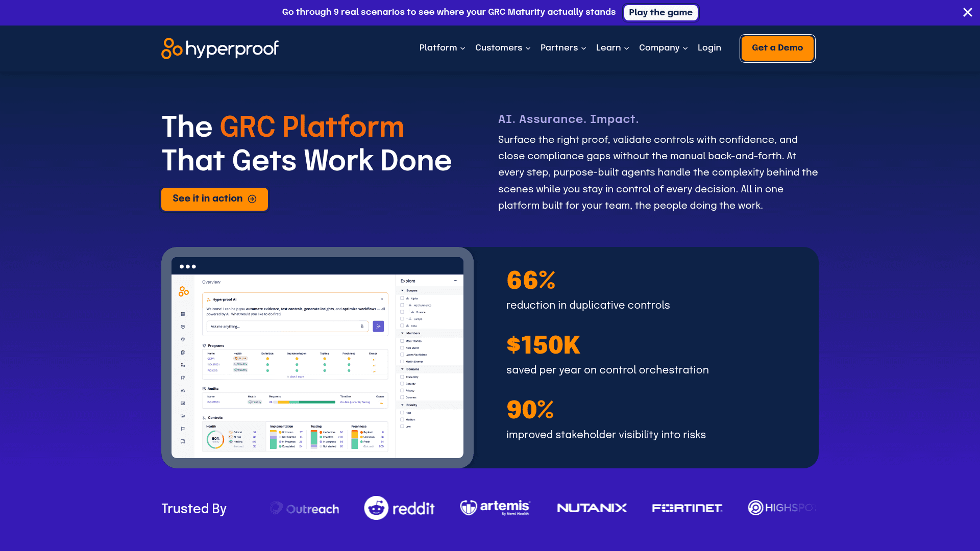
Task: Click the GRC Platform headline text
Action: click(x=312, y=127)
